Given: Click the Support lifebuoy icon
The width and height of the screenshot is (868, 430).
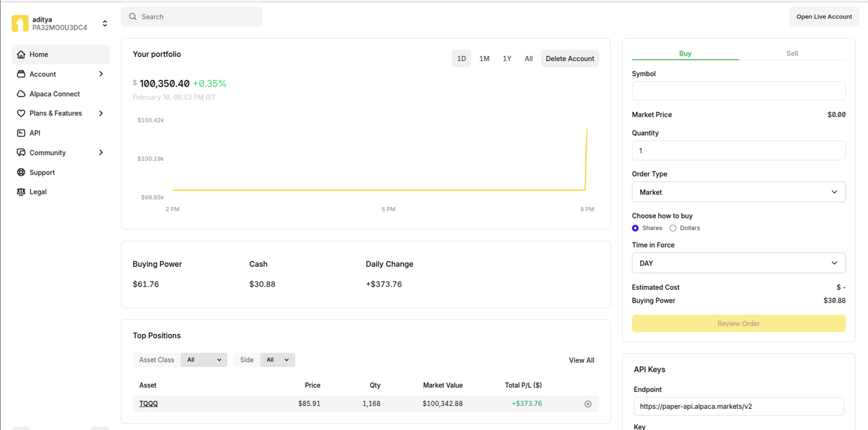Looking at the screenshot, I should (x=21, y=173).
